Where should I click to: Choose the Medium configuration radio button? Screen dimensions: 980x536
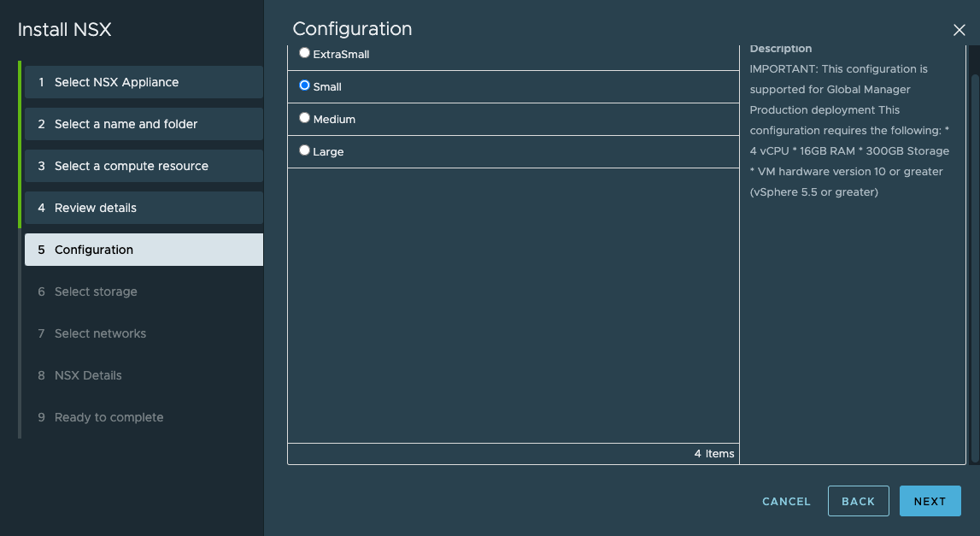click(x=304, y=118)
